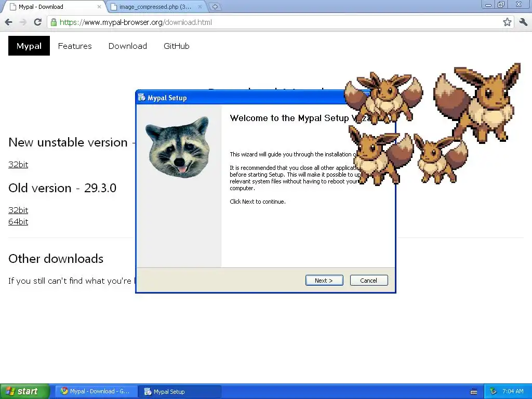Reload the page with the refresh icon
Viewport: 532px width, 399px height.
tap(37, 22)
